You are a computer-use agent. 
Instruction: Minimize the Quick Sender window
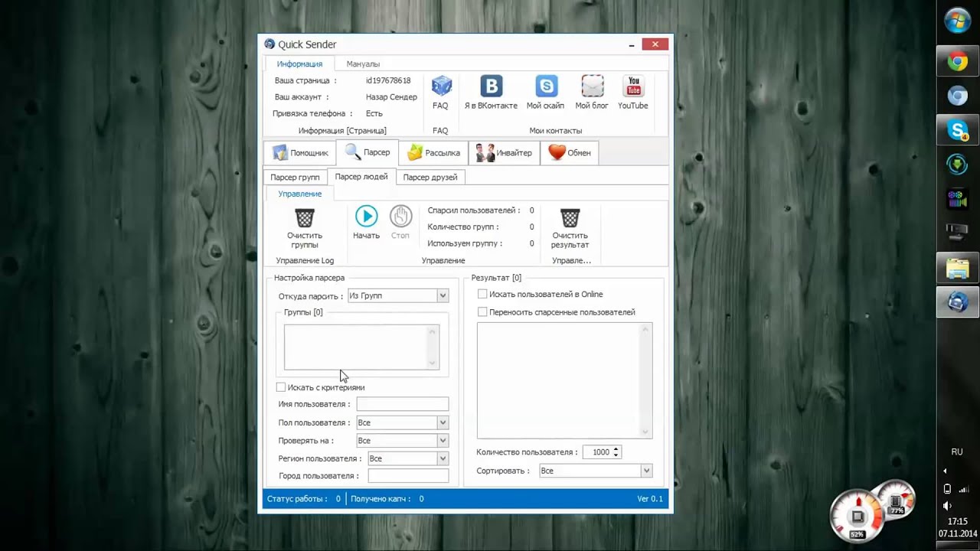click(632, 44)
